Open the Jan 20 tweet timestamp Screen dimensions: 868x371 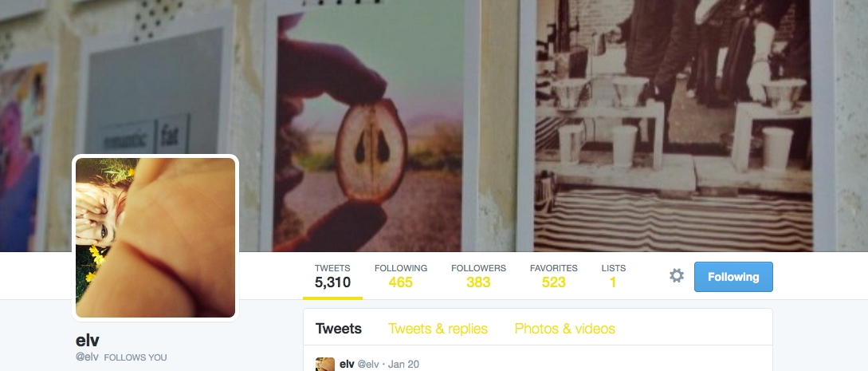pyautogui.click(x=403, y=364)
